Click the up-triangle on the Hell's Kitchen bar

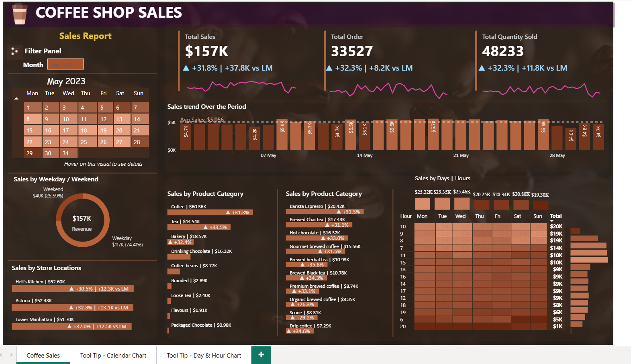click(71, 289)
